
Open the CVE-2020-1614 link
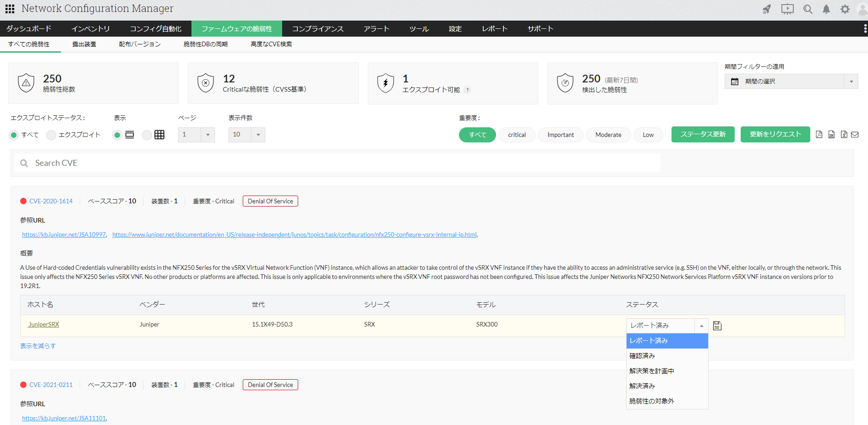(x=51, y=201)
